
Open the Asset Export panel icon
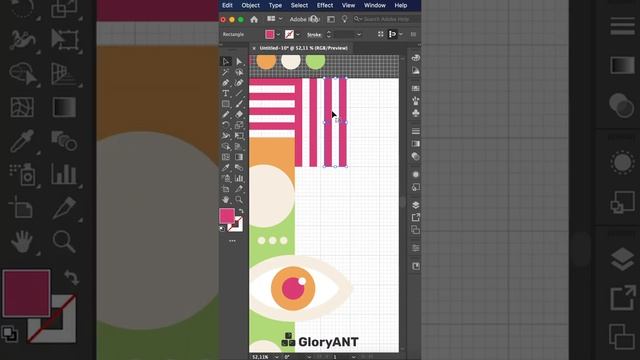pyautogui.click(x=416, y=218)
